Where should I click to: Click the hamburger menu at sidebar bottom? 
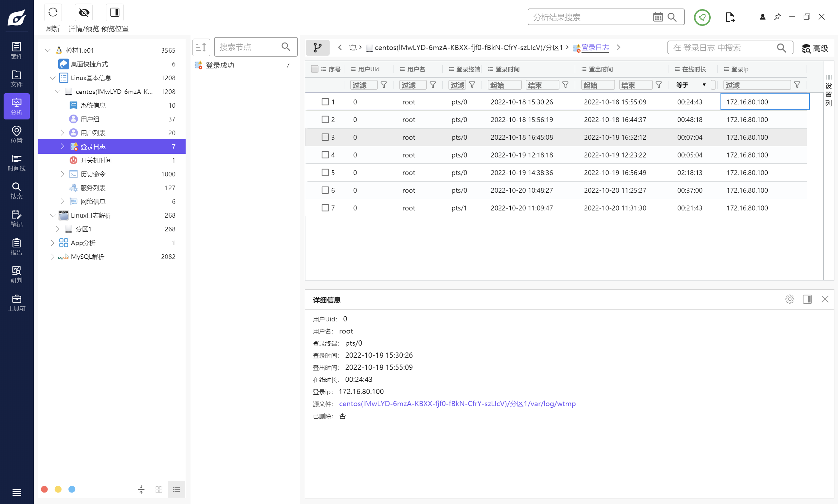17,492
